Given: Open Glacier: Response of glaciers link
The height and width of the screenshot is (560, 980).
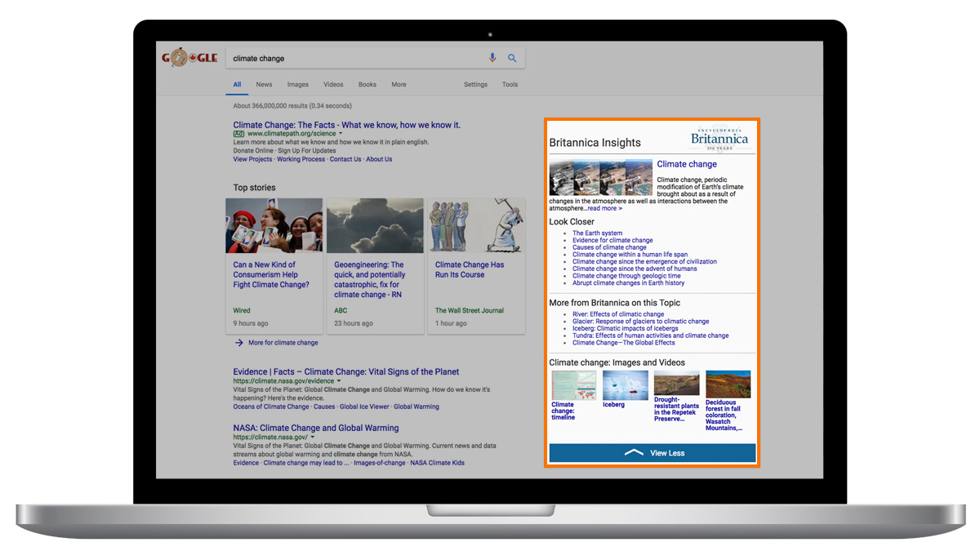Looking at the screenshot, I should (641, 322).
